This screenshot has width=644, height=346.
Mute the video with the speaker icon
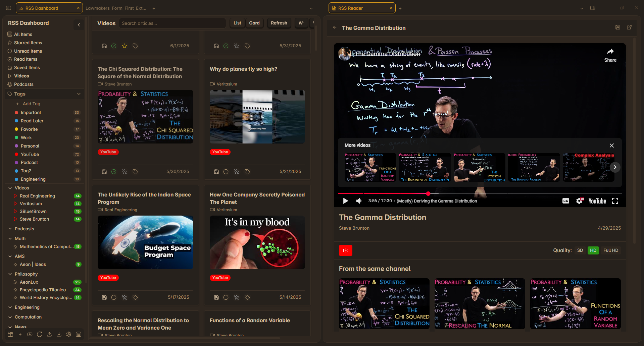(x=359, y=201)
